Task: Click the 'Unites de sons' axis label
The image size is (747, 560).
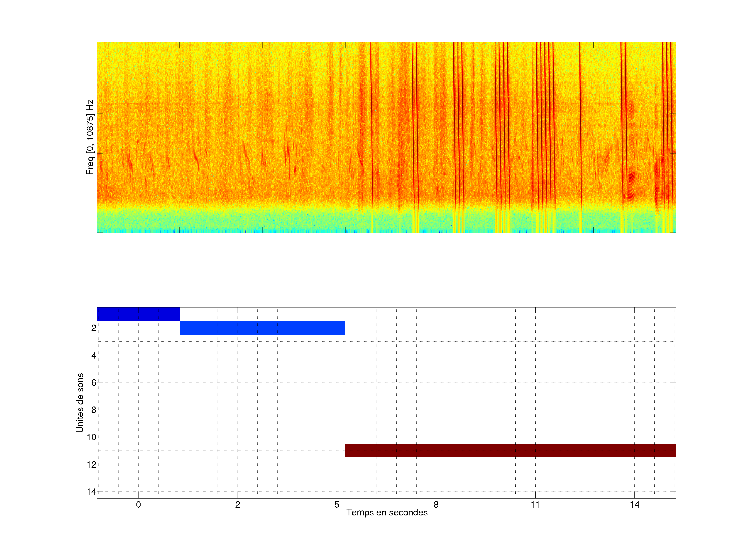Action: (80, 403)
